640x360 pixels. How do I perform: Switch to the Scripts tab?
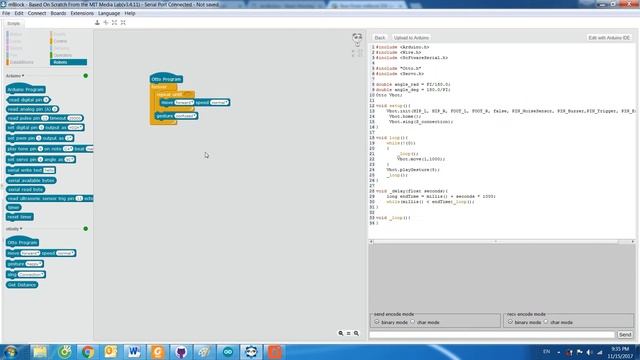13,24
